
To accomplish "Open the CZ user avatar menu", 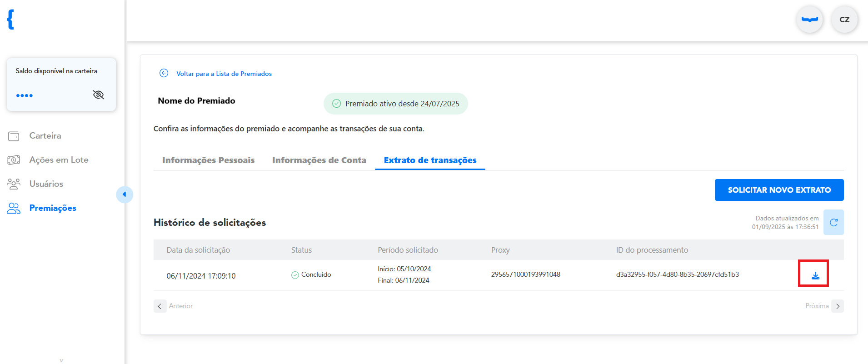I will [x=844, y=20].
